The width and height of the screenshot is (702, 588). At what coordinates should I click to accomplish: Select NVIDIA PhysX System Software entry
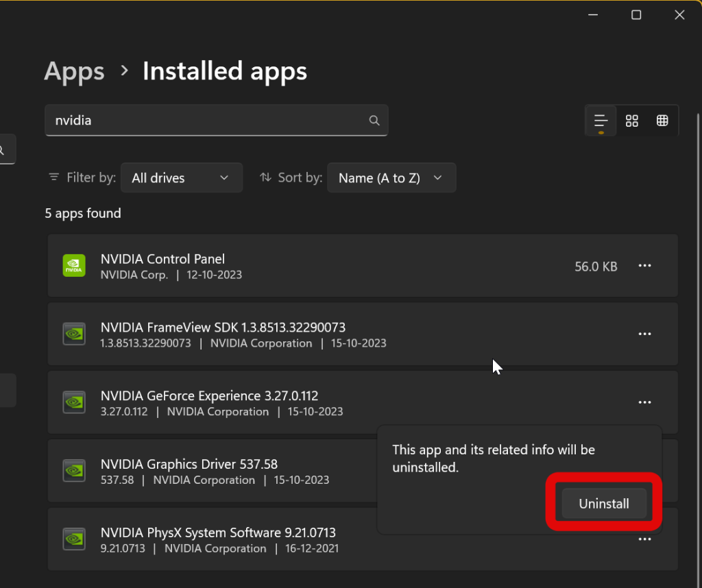(x=219, y=539)
